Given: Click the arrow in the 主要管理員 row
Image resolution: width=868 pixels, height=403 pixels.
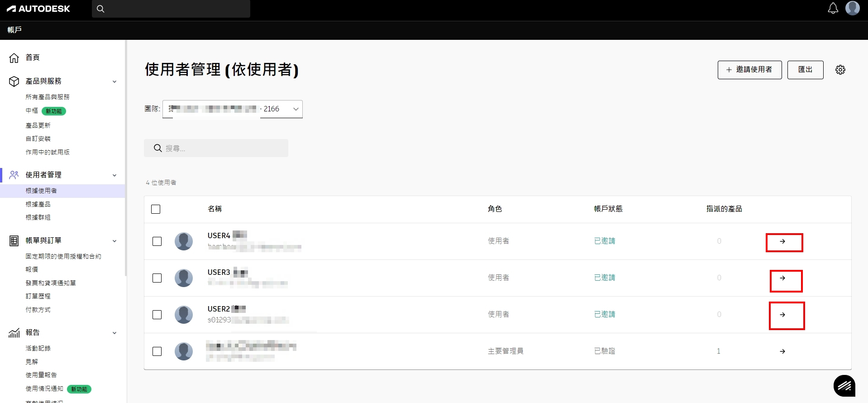Looking at the screenshot, I should [782, 351].
